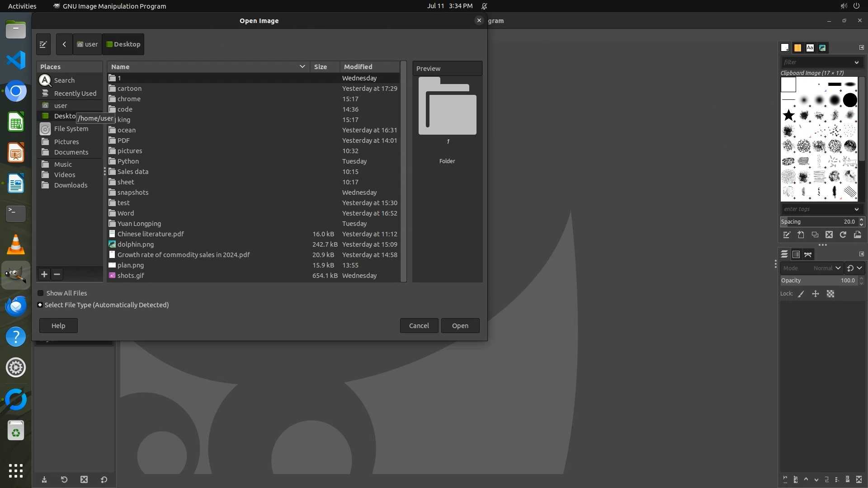Toggle lock position and size icon
This screenshot has height=488, width=868.
pyautogui.click(x=816, y=294)
